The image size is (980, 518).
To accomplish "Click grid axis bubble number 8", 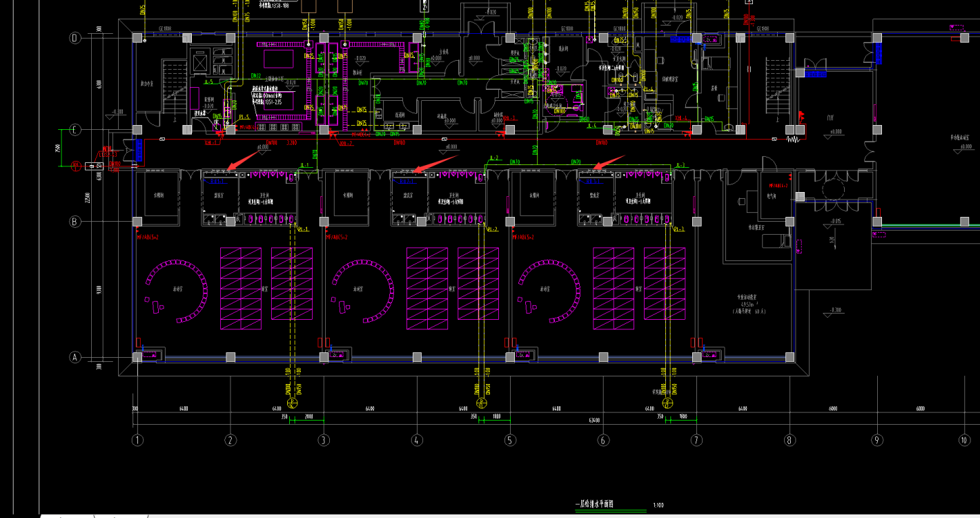I will (790, 440).
